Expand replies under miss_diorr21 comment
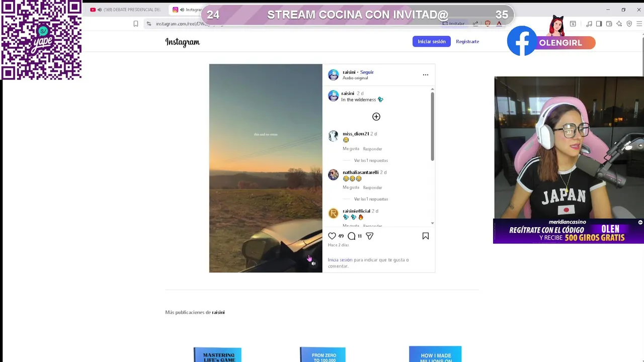This screenshot has height=362, width=644. click(x=371, y=160)
